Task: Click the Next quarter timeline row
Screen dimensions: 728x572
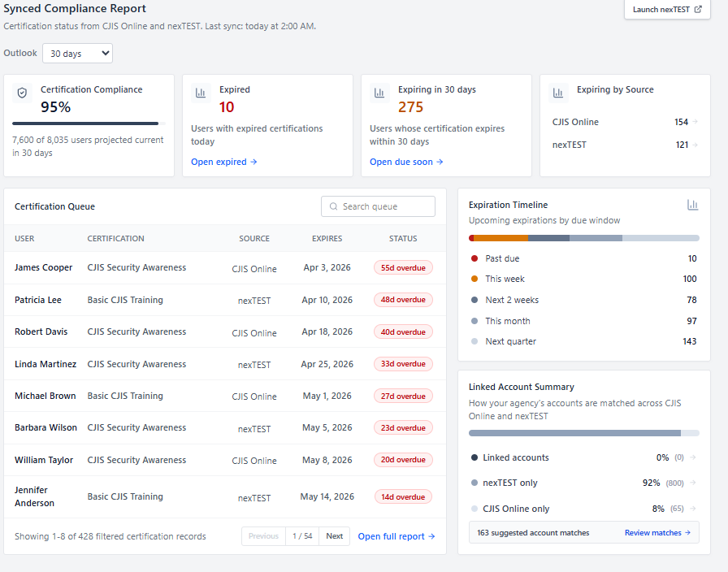Action: pyautogui.click(x=583, y=341)
